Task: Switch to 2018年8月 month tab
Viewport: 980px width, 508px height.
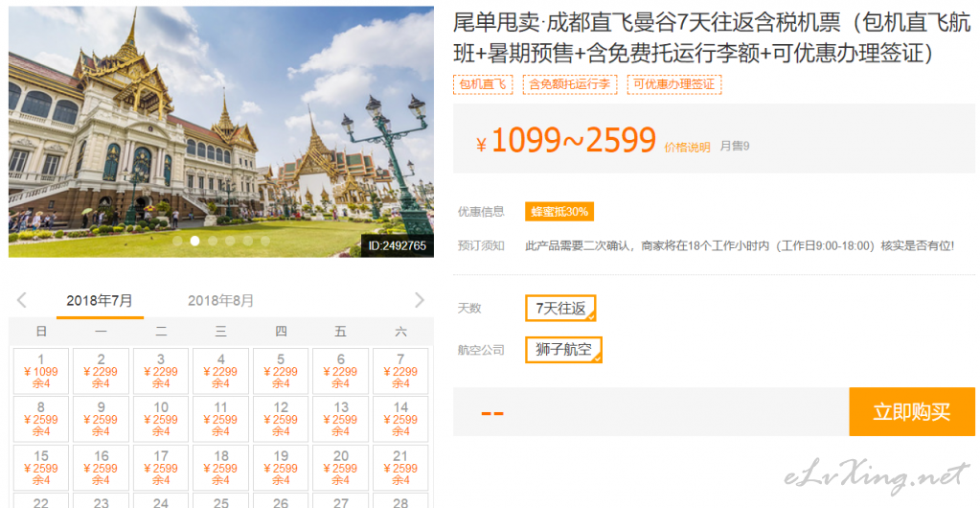Action: click(220, 301)
